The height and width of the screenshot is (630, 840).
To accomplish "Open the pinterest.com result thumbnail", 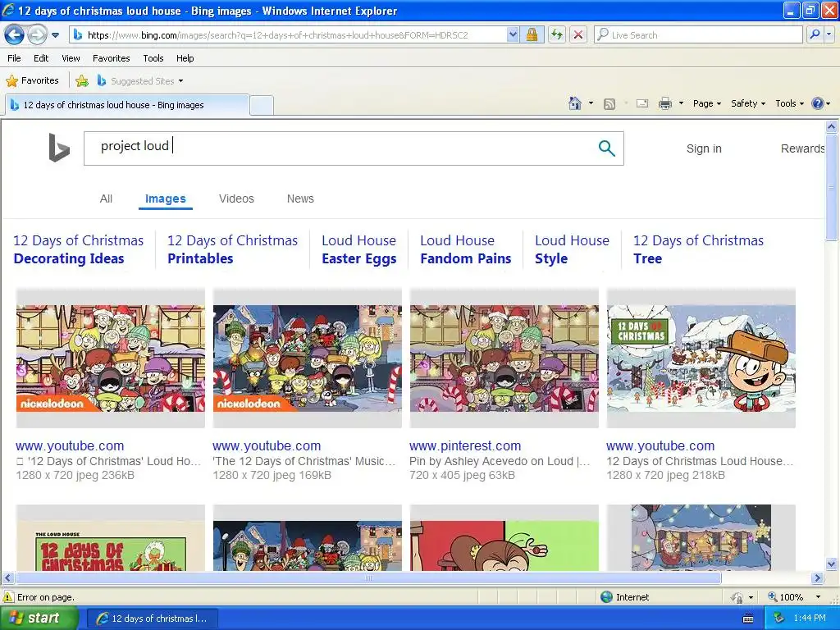I will (x=504, y=358).
